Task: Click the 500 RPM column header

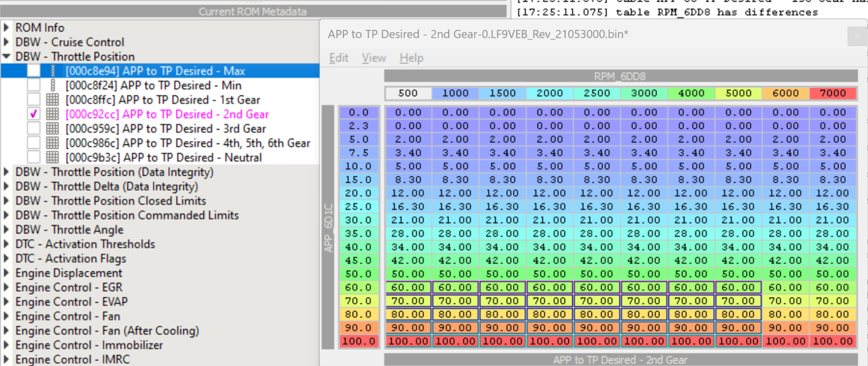Action: tap(408, 93)
